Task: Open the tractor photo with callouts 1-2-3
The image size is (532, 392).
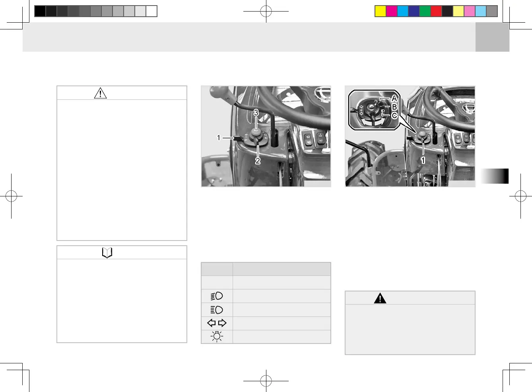Action: click(266, 136)
